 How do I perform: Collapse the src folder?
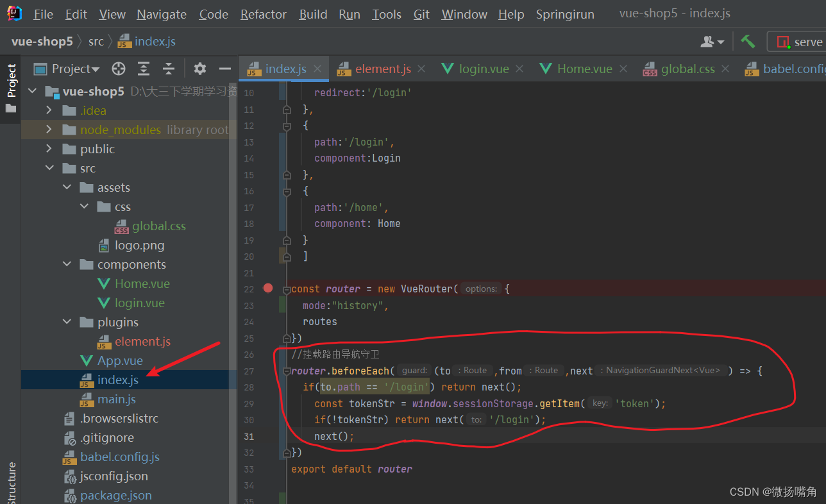[49, 168]
